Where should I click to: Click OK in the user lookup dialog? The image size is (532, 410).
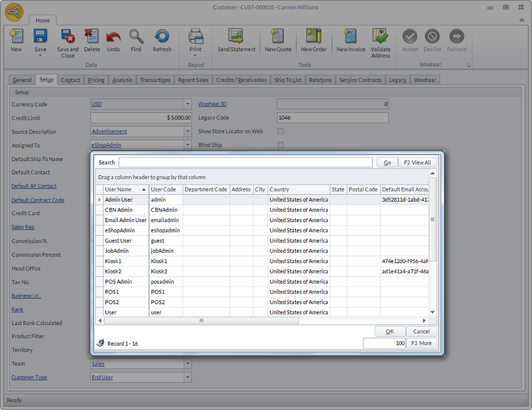coord(389,332)
